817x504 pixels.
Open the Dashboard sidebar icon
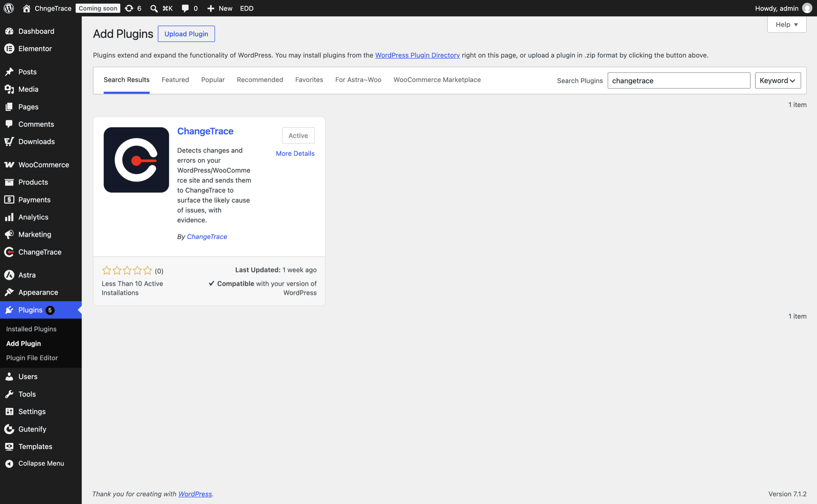tap(9, 31)
